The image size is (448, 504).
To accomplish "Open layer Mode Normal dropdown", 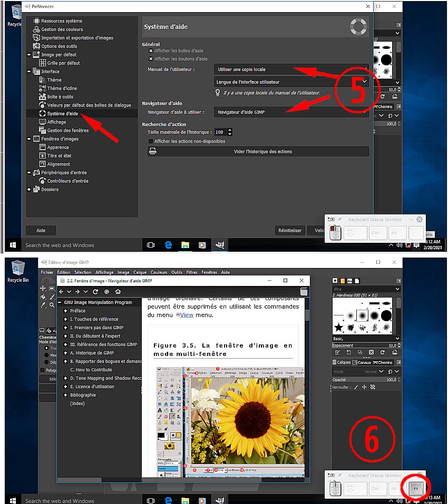I will click(x=358, y=371).
